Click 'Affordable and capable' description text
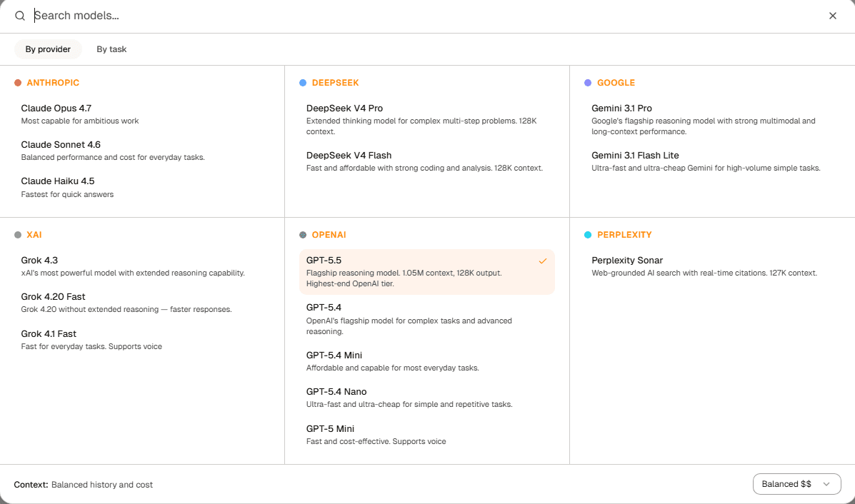 pos(393,368)
